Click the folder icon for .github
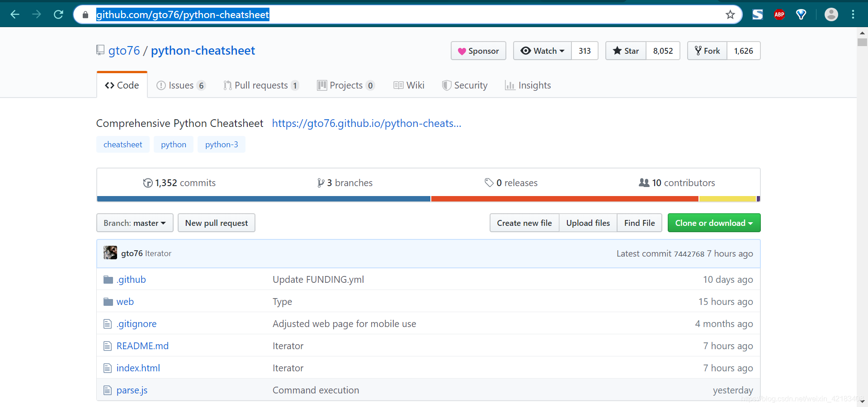868x407 pixels. pos(108,280)
